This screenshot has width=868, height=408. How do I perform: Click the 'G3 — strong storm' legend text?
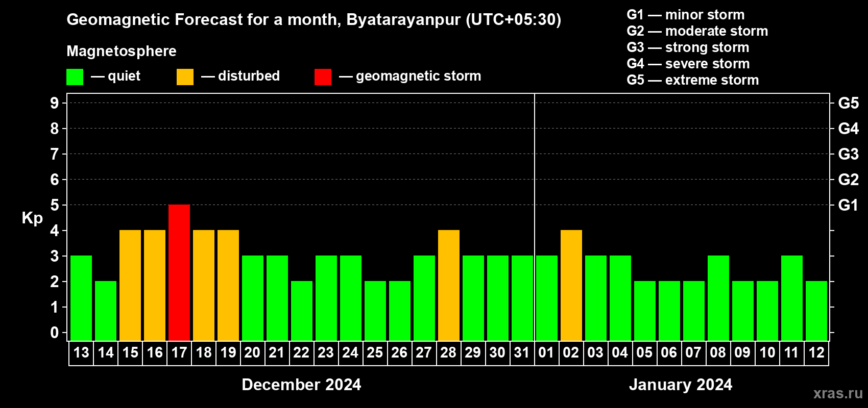point(688,47)
